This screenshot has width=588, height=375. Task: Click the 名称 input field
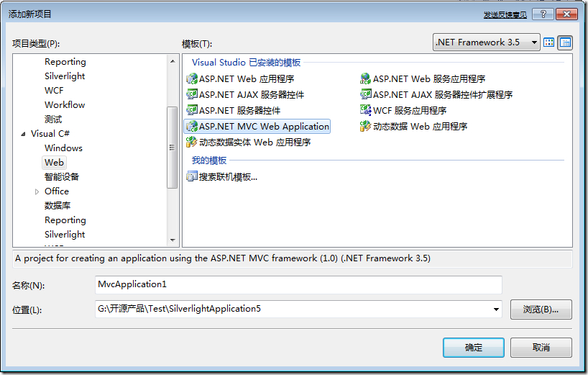pyautogui.click(x=298, y=285)
